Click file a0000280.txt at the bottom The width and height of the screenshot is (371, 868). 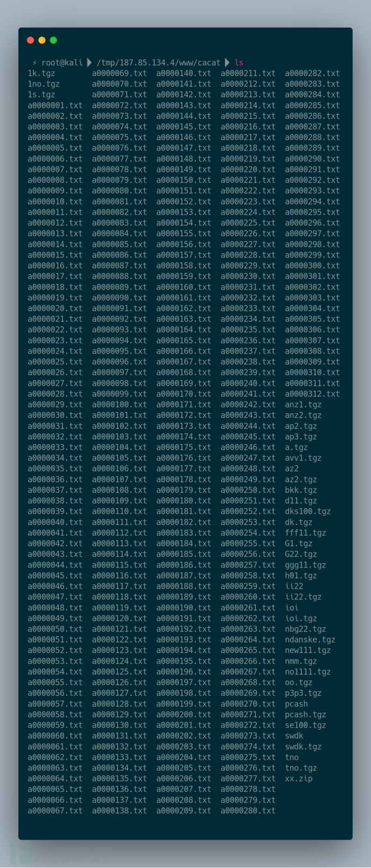pos(248,810)
